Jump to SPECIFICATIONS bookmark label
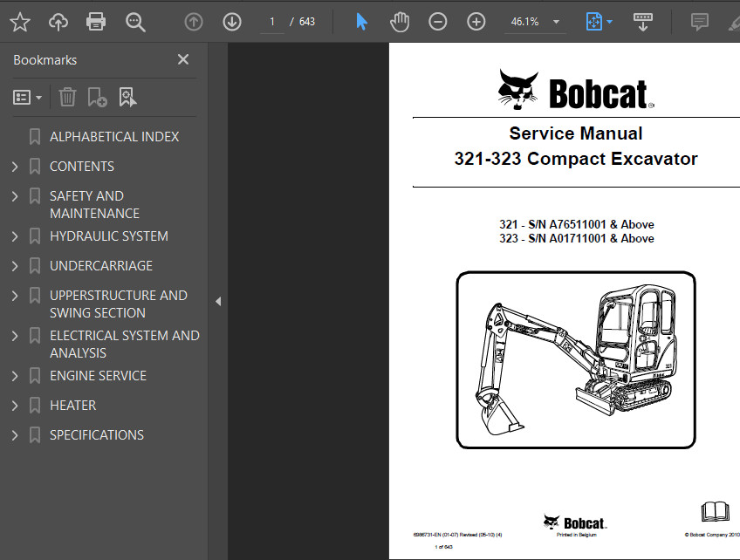 coord(97,435)
